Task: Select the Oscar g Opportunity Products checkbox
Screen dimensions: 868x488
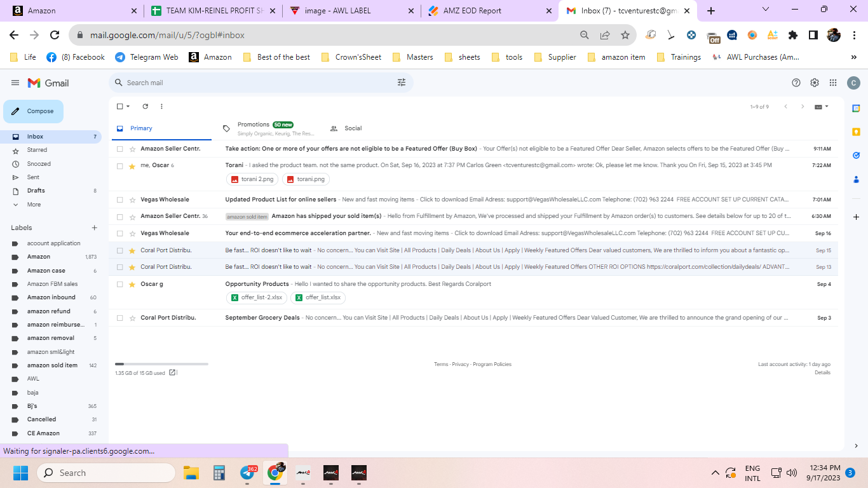Action: tap(119, 284)
